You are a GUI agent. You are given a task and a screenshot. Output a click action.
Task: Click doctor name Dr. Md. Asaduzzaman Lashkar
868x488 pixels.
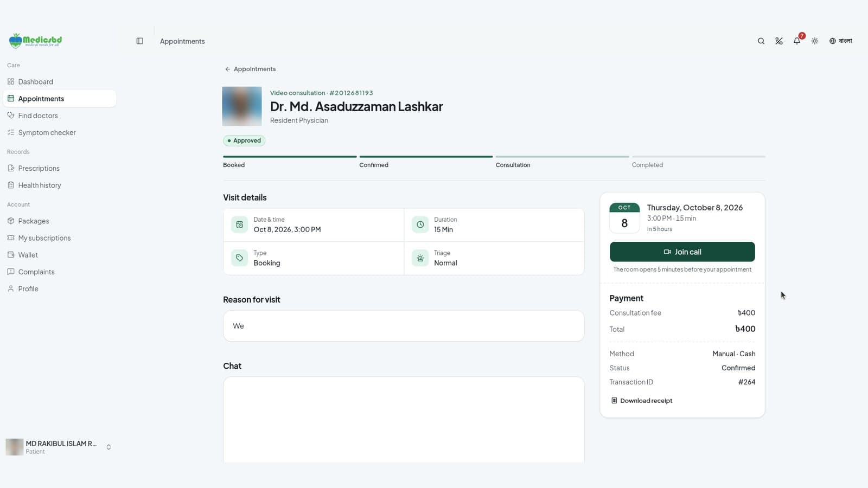[x=356, y=106]
